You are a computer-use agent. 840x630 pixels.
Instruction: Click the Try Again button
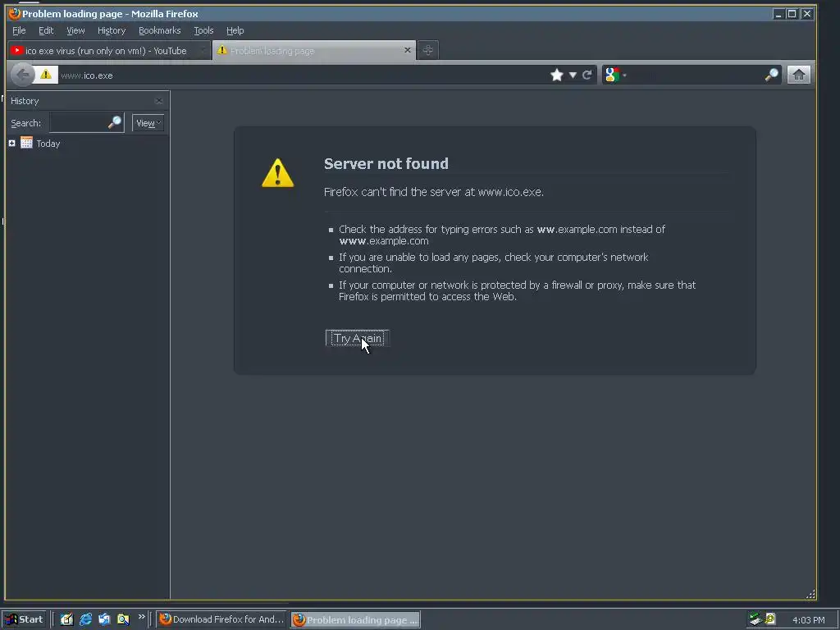point(358,339)
